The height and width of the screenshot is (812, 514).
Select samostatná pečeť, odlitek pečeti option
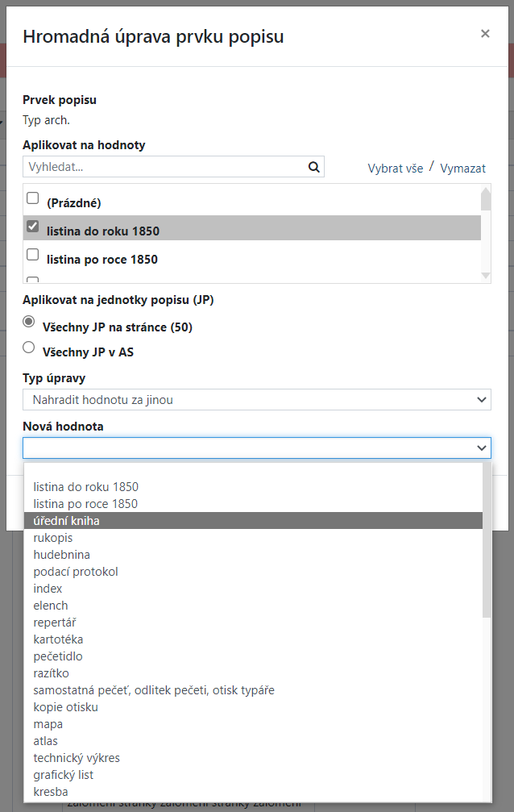pyautogui.click(x=154, y=690)
